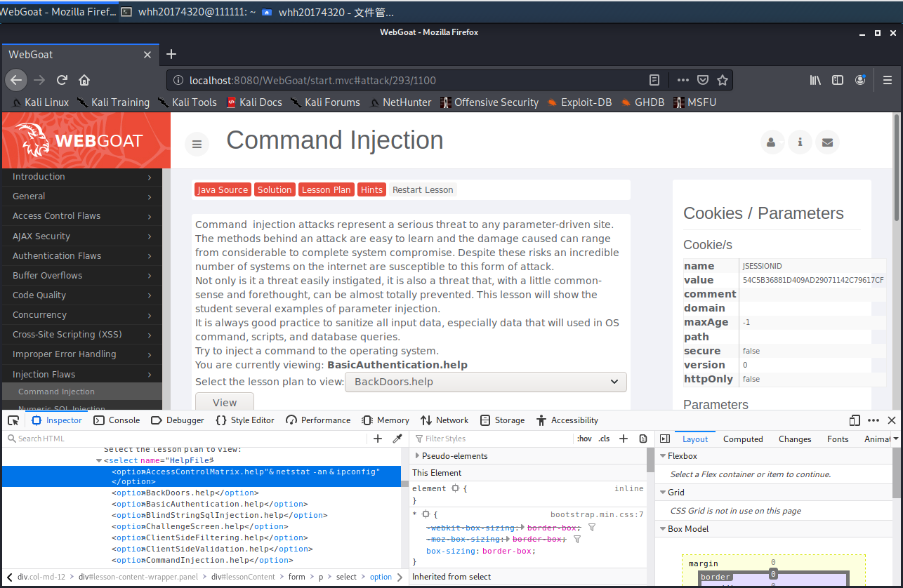Collapse the select HelpFile node

[x=99, y=460]
